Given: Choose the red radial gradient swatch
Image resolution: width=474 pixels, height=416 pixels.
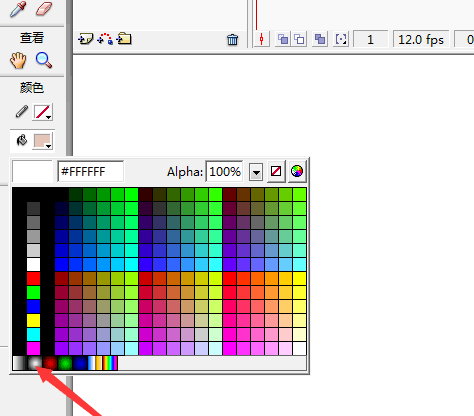Looking at the screenshot, I should click(50, 363).
